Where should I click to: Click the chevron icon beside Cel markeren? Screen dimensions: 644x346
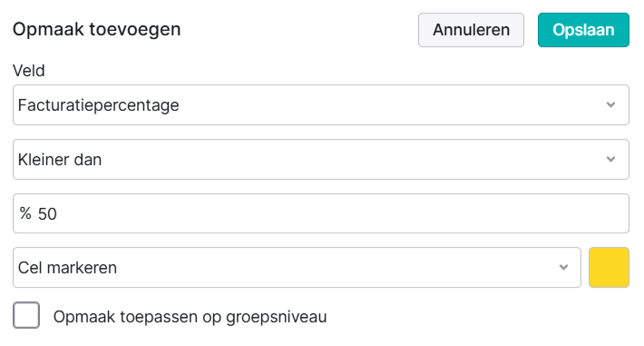tap(563, 267)
